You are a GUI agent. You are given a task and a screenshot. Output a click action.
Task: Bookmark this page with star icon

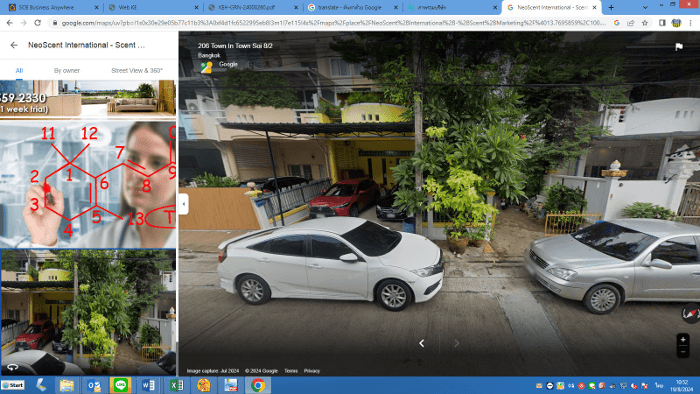tap(645, 23)
